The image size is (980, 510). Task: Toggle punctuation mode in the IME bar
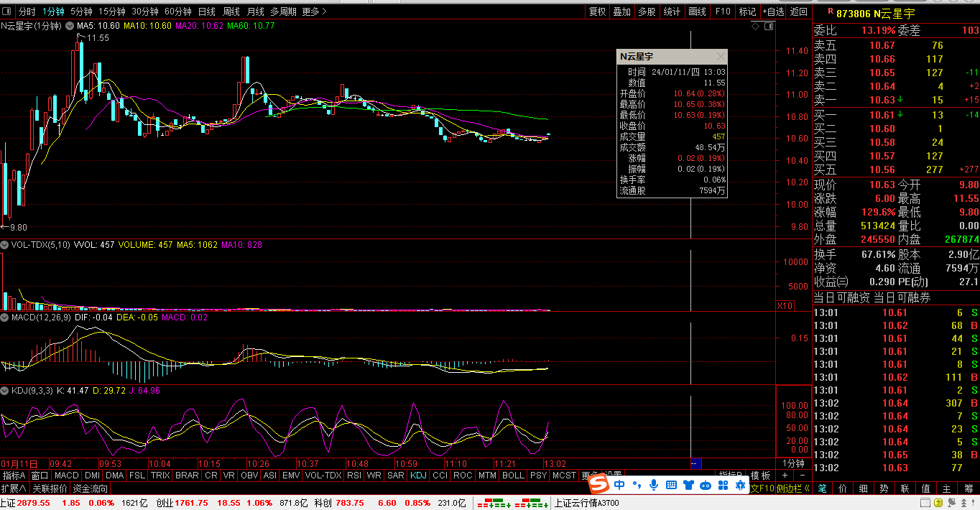tap(637, 485)
